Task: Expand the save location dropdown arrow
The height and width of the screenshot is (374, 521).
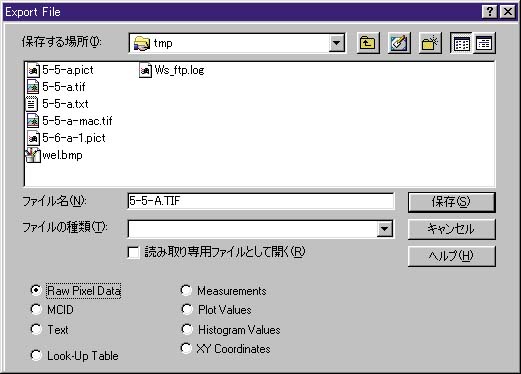Action: pyautogui.click(x=337, y=43)
